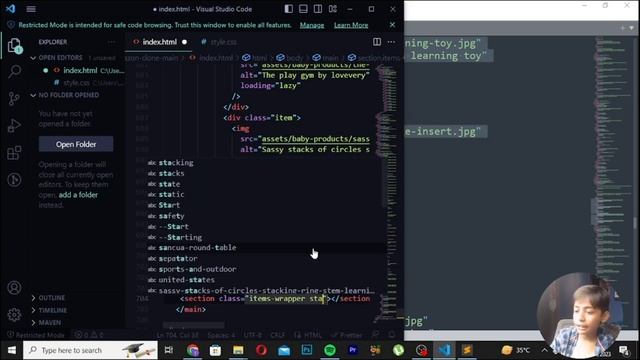
Task: Click the html breadcrumb item
Action: [255, 58]
